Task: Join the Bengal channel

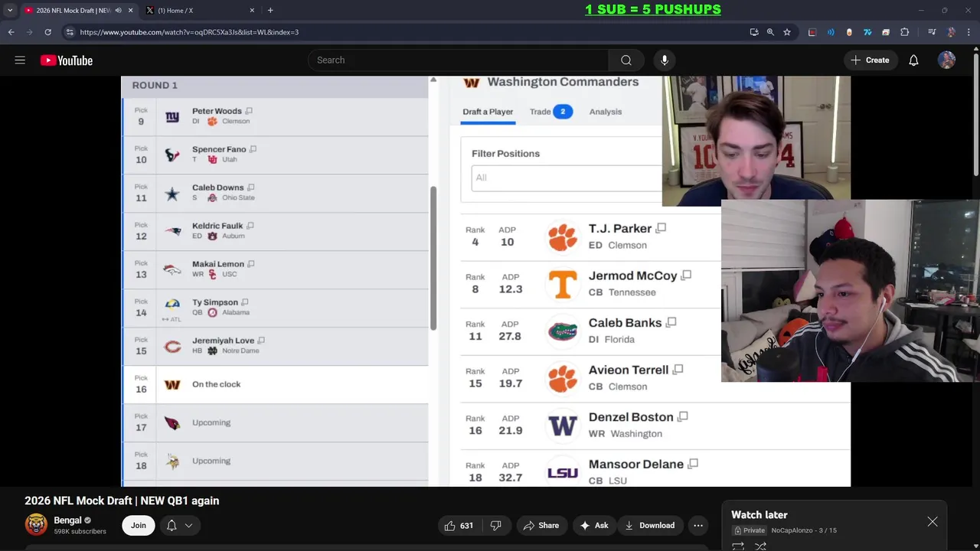Action: [x=139, y=526]
